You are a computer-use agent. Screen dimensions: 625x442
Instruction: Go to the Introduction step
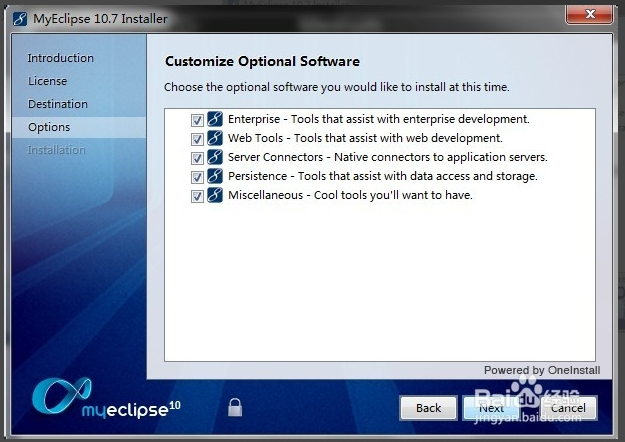click(60, 58)
